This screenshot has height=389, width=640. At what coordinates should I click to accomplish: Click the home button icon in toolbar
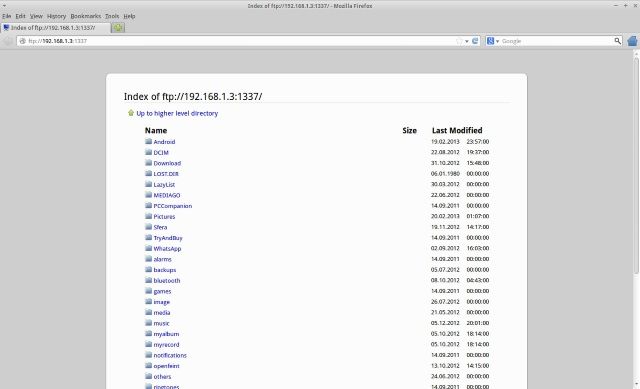[x=633, y=41]
